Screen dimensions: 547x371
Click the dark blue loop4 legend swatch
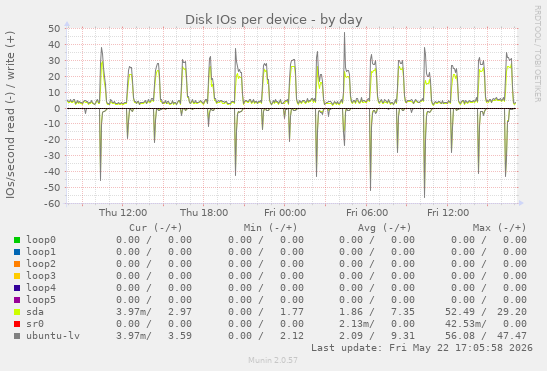(17, 288)
